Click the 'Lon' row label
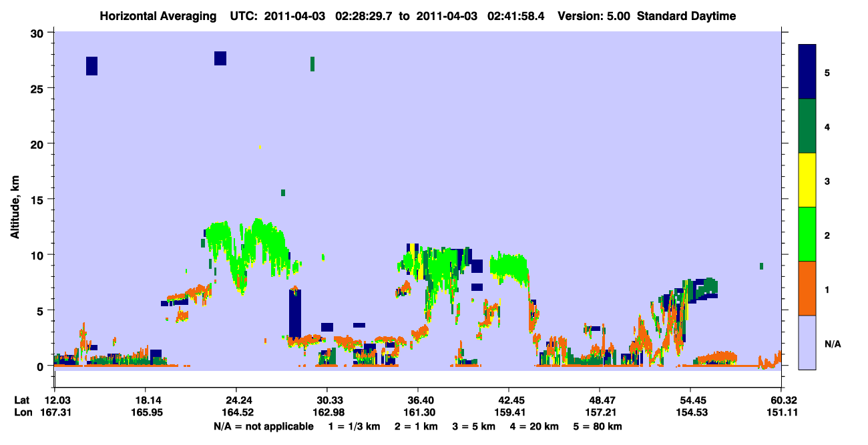 [23, 413]
